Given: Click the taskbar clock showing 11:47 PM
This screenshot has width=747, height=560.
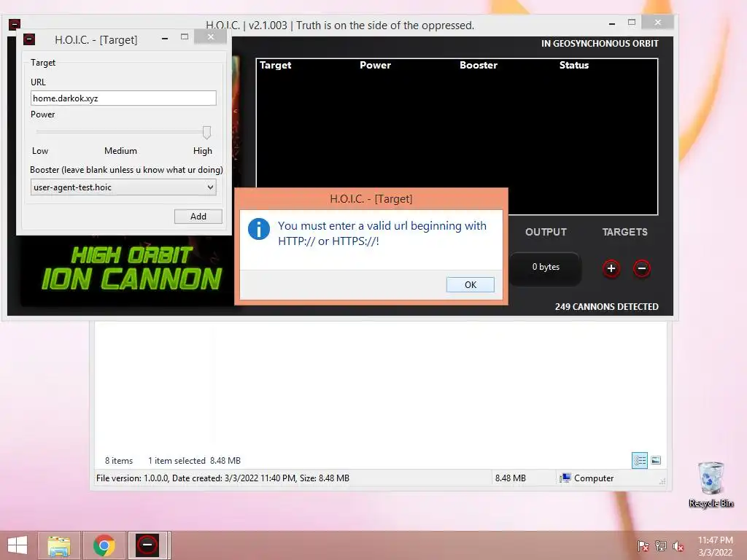Looking at the screenshot, I should pos(715,546).
